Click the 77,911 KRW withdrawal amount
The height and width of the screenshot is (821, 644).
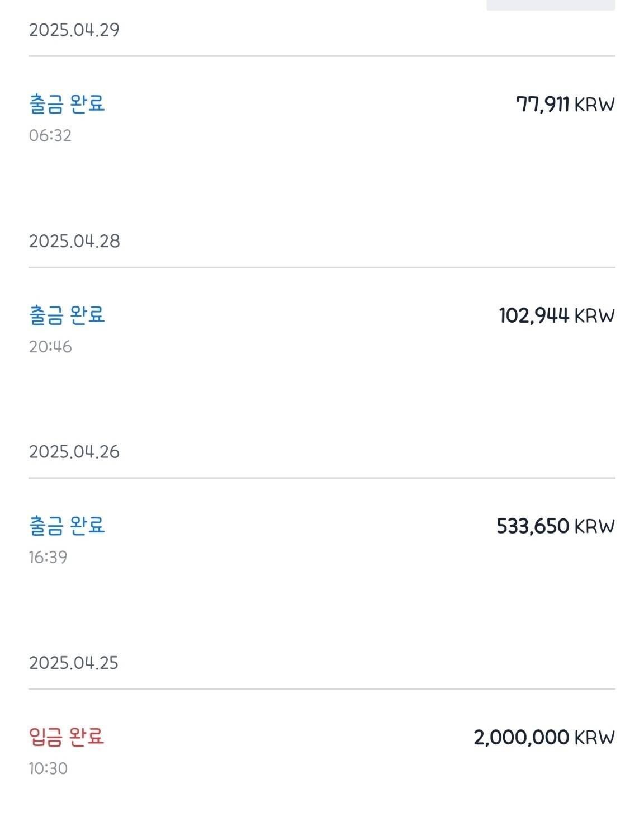click(x=565, y=105)
